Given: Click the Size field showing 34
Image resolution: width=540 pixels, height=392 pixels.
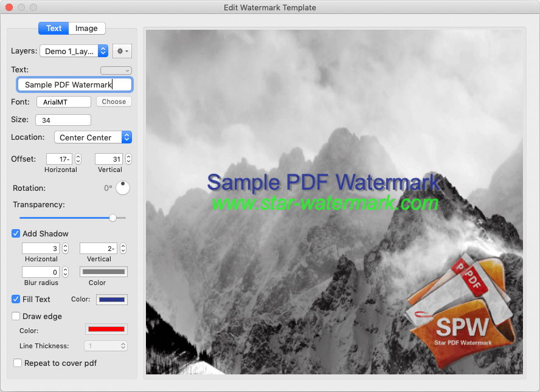Looking at the screenshot, I should click(63, 120).
